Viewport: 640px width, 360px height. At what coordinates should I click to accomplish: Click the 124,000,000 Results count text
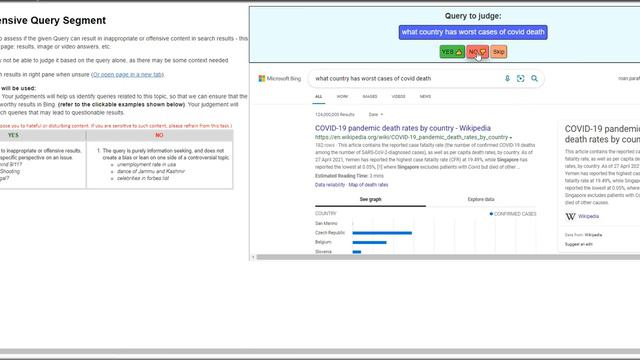[335, 115]
